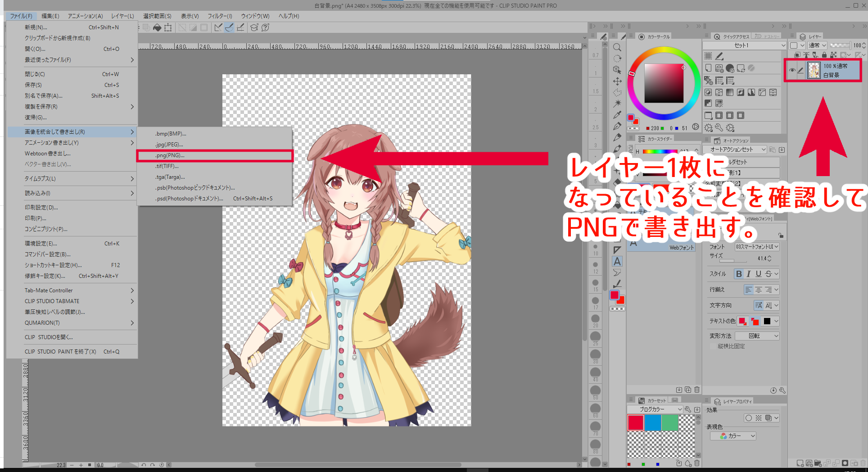Select the Text tool (A)
The image size is (868, 472).
tap(617, 261)
